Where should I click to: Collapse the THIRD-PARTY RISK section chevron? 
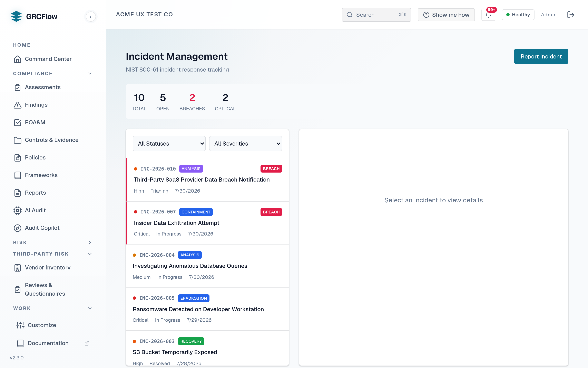pyautogui.click(x=90, y=254)
